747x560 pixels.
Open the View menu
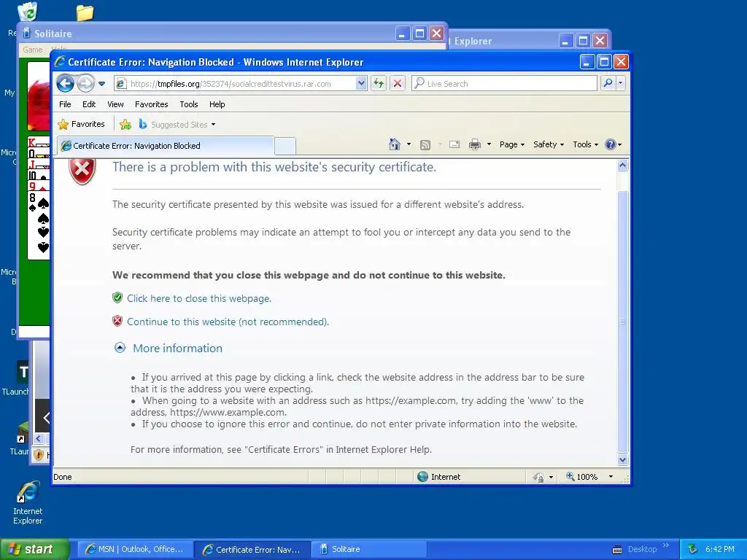[115, 104]
